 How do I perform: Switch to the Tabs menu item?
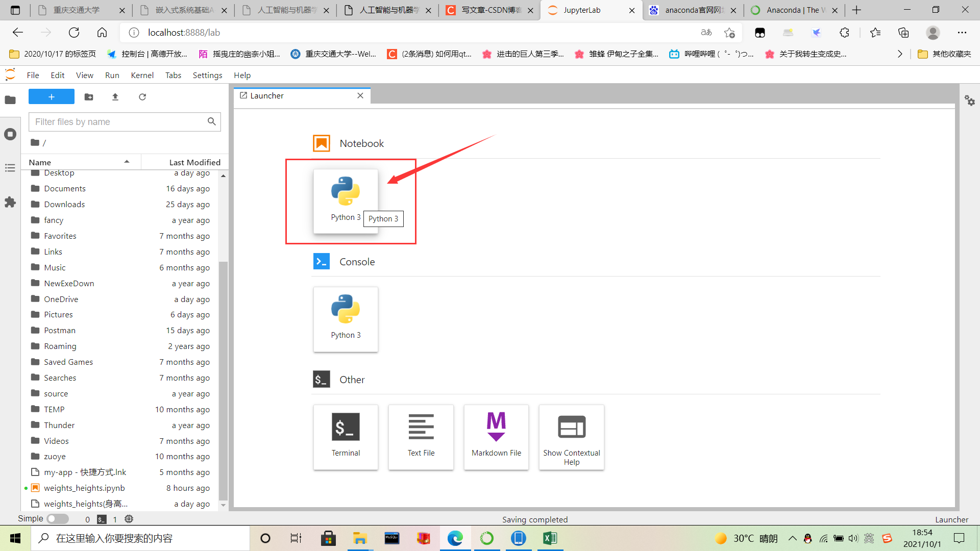[x=174, y=74]
